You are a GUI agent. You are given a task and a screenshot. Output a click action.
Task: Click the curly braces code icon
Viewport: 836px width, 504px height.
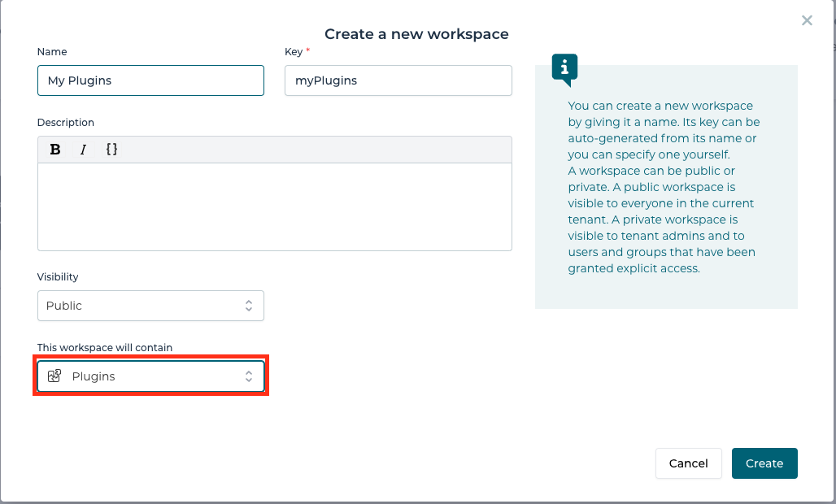(x=111, y=149)
